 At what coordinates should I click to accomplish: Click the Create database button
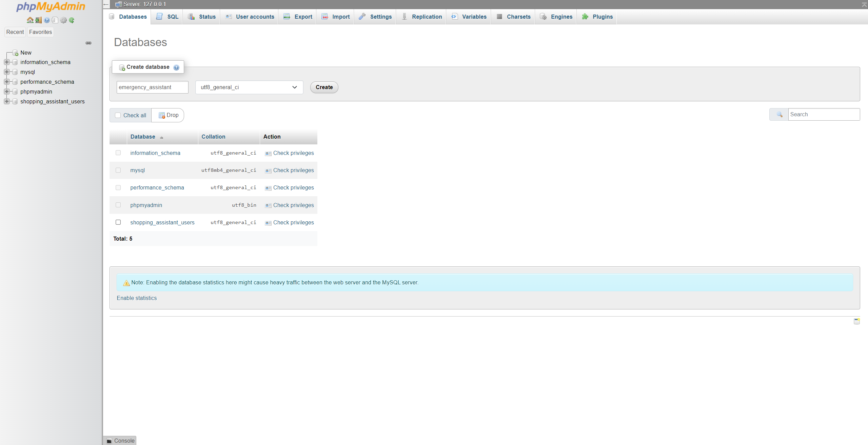pyautogui.click(x=323, y=87)
